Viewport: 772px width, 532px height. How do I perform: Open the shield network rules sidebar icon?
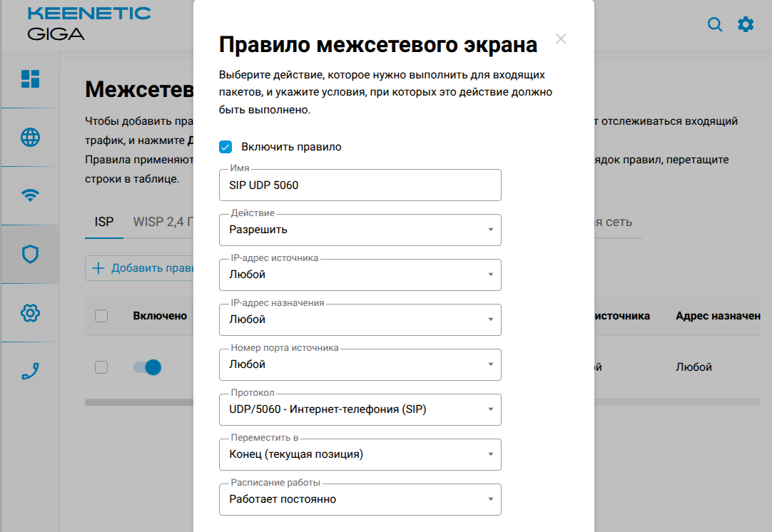[x=30, y=255]
